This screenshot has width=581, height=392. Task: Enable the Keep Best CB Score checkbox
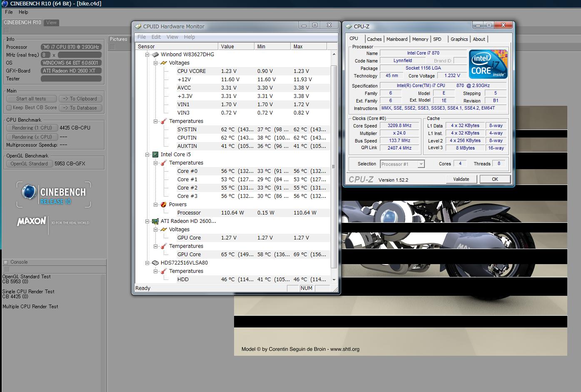pos(9,107)
